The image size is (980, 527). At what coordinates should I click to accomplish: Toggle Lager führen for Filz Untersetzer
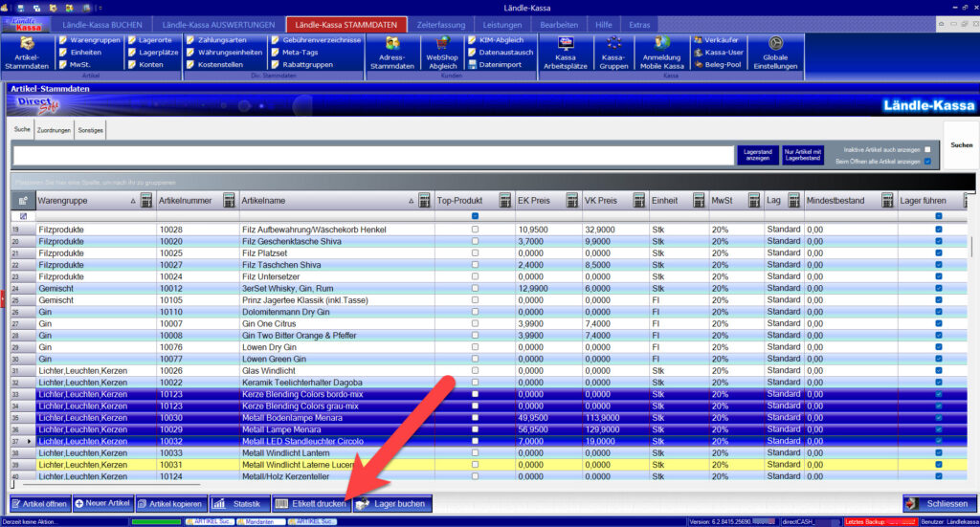(x=939, y=276)
